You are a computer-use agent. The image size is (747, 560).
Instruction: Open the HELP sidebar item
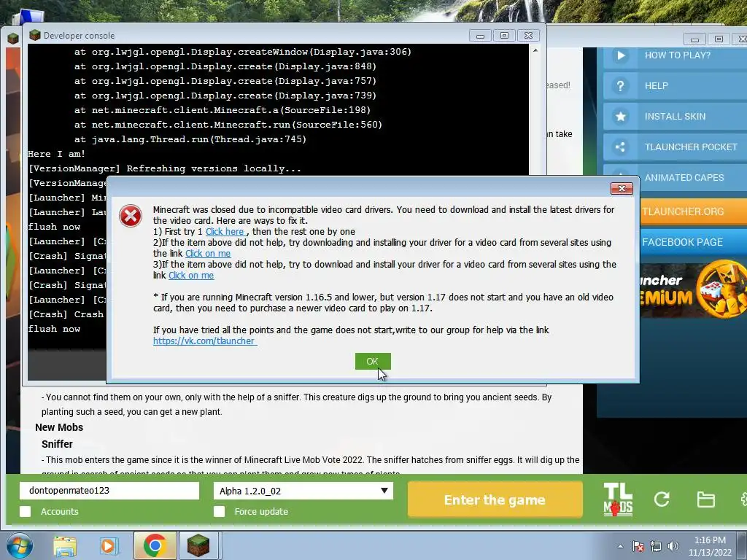675,86
